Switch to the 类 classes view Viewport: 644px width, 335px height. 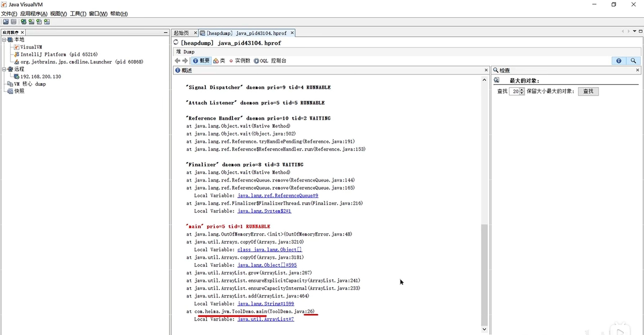pos(219,61)
